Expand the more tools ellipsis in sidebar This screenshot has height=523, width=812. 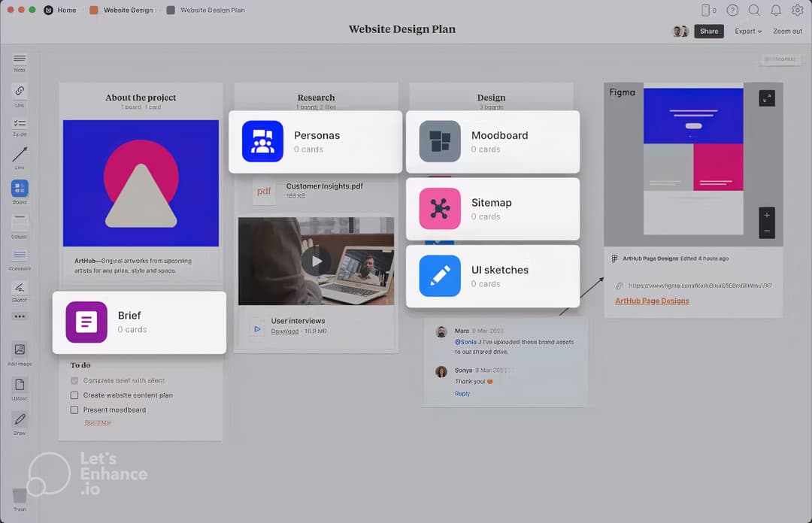pos(20,317)
